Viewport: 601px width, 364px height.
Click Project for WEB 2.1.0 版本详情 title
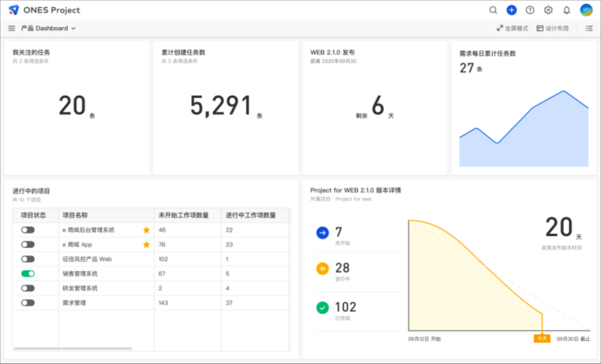tap(355, 190)
